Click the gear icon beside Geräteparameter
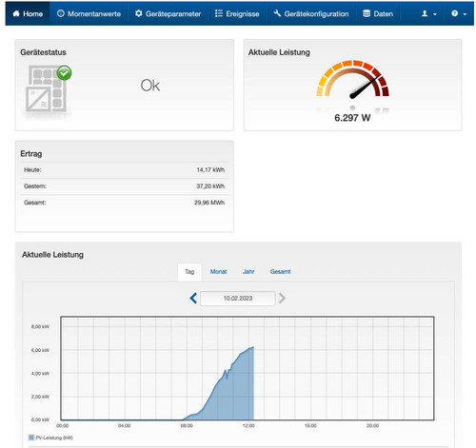The width and height of the screenshot is (476, 448). pyautogui.click(x=139, y=13)
